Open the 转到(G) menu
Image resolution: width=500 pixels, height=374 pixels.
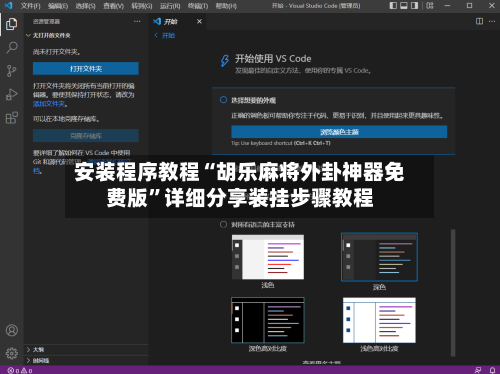(142, 6)
